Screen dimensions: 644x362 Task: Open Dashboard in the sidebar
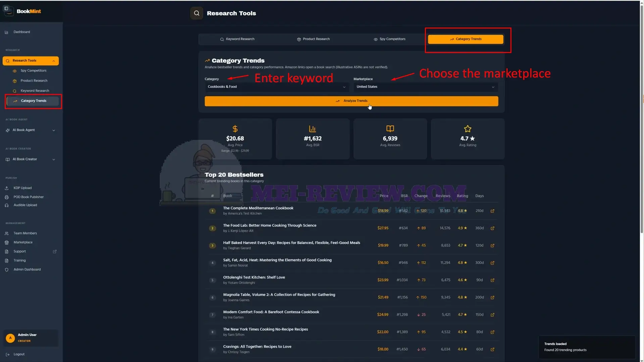21,32
